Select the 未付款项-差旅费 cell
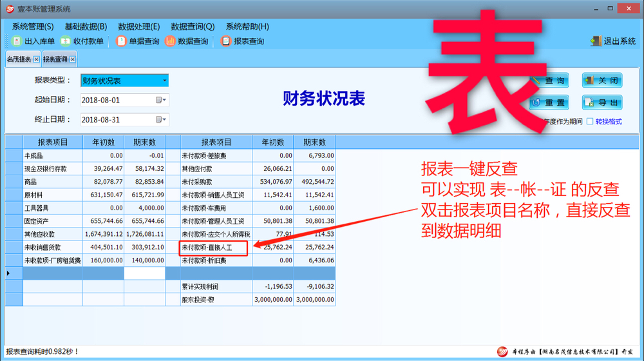644x361 pixels. tap(216, 156)
